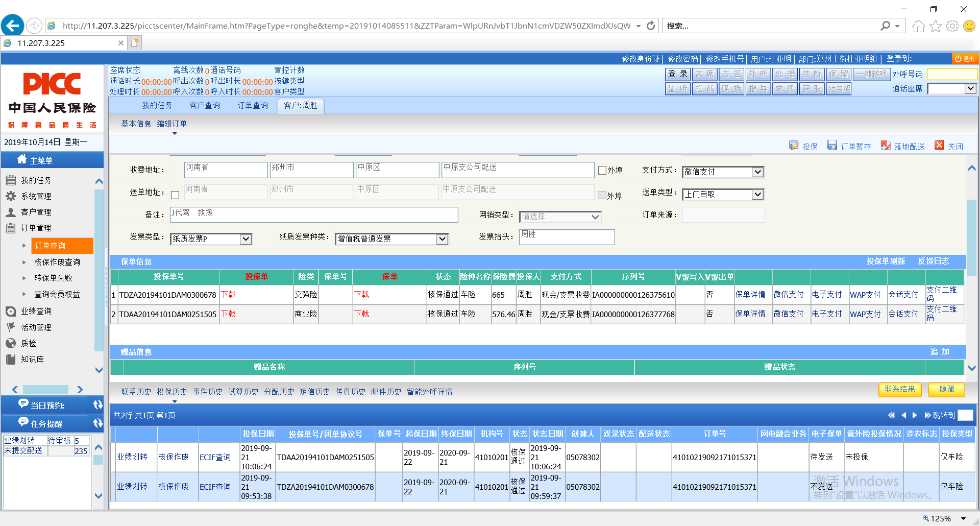Click the 投保 icon in the order toolbar
980x526 pixels.
794,146
